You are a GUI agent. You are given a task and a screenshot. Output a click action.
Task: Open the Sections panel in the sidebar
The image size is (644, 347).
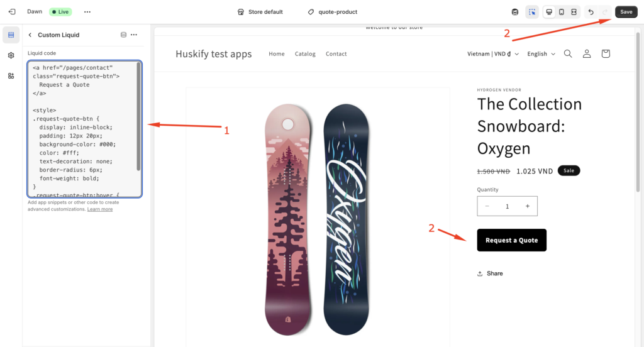(x=11, y=35)
